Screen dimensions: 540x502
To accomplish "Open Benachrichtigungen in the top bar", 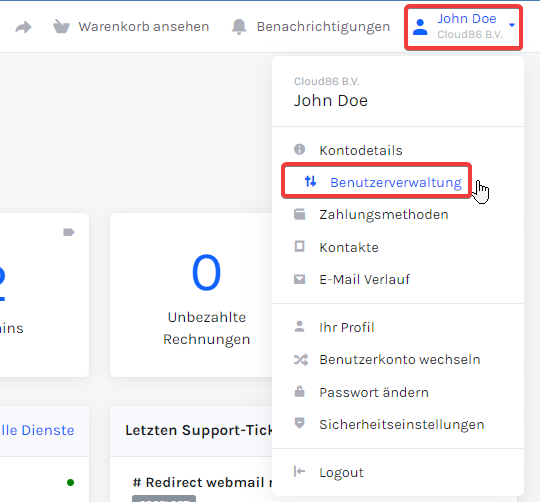I will coord(323,27).
